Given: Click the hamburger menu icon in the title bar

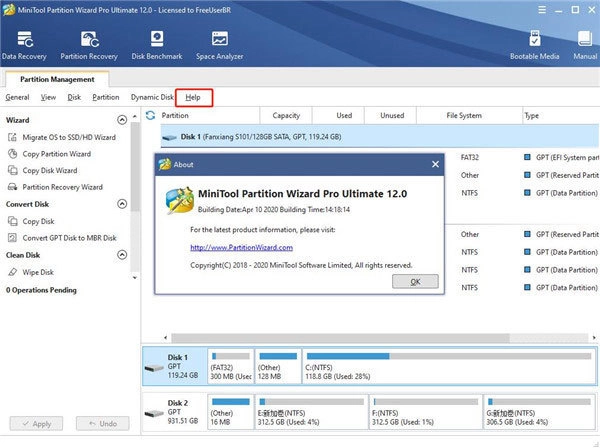Looking at the screenshot, I should [x=542, y=10].
